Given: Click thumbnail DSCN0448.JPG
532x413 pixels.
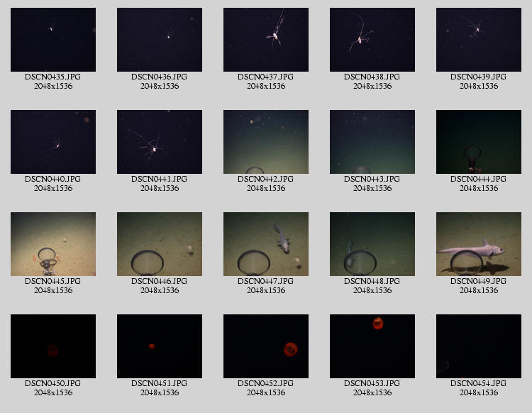Looking at the screenshot, I should click(372, 244).
